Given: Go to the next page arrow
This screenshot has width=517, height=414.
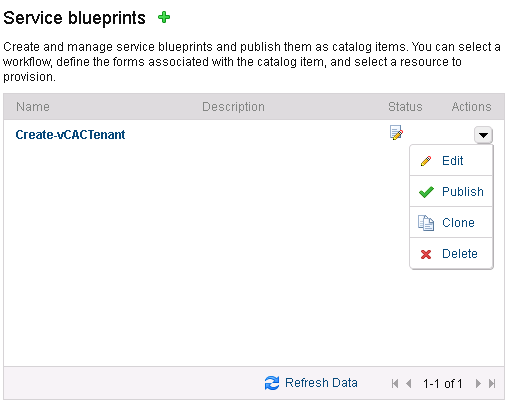Looking at the screenshot, I should [x=478, y=383].
